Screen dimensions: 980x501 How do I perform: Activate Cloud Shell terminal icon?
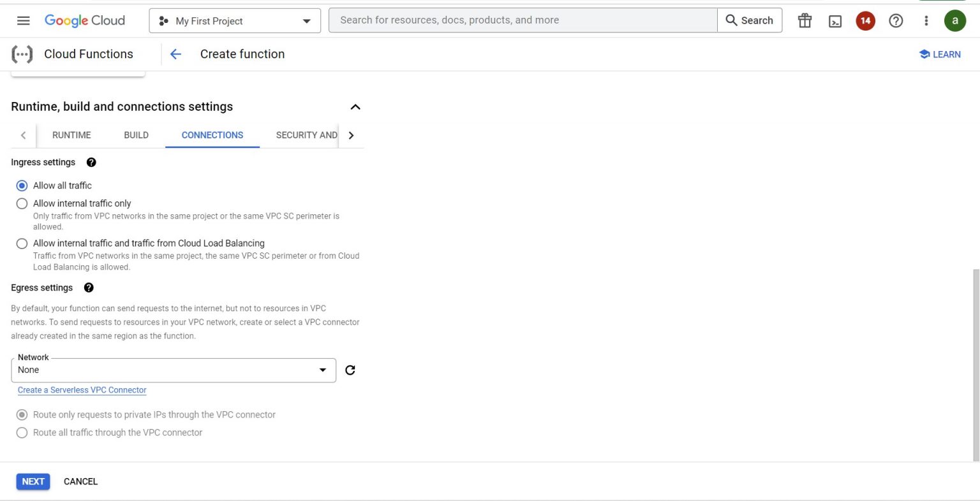coord(835,21)
